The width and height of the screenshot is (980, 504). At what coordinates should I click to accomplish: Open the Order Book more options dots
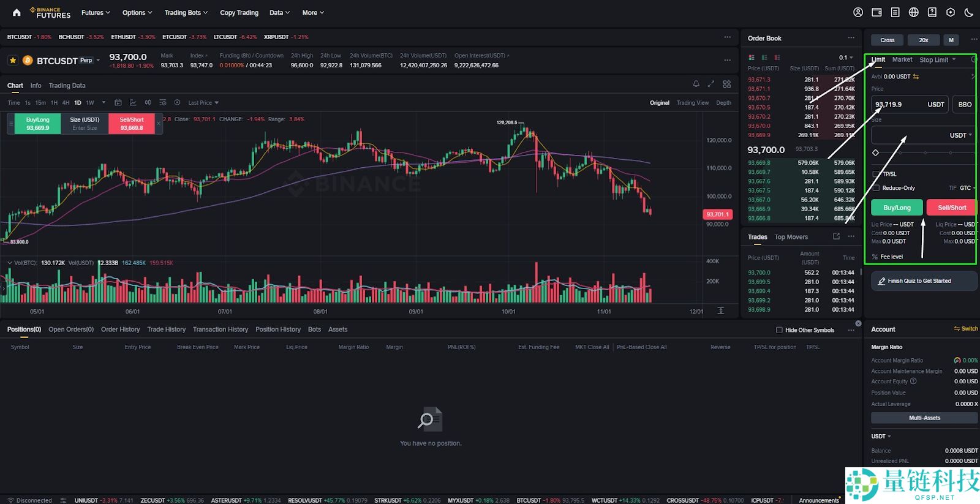click(851, 38)
